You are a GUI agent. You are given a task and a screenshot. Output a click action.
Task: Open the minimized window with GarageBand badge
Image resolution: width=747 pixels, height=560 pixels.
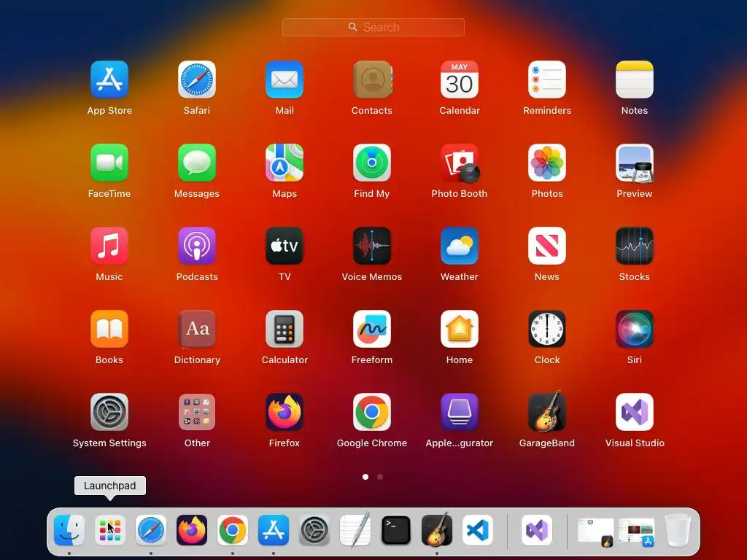(595, 532)
